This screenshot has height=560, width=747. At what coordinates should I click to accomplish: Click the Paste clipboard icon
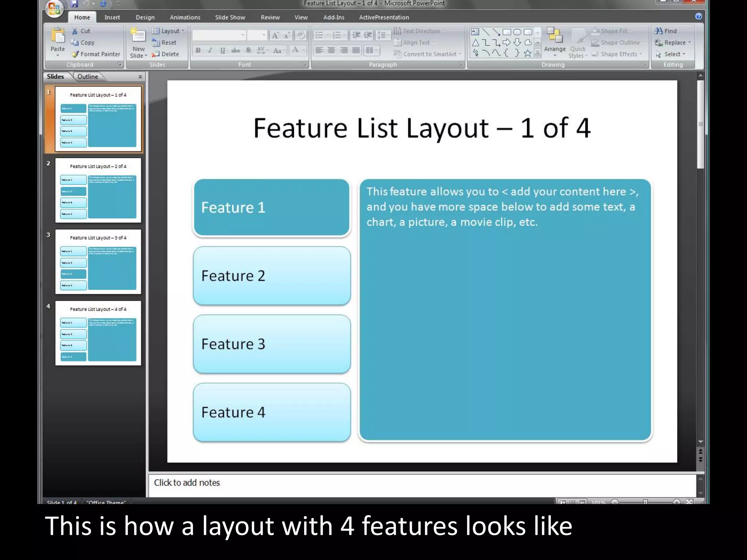(x=58, y=36)
